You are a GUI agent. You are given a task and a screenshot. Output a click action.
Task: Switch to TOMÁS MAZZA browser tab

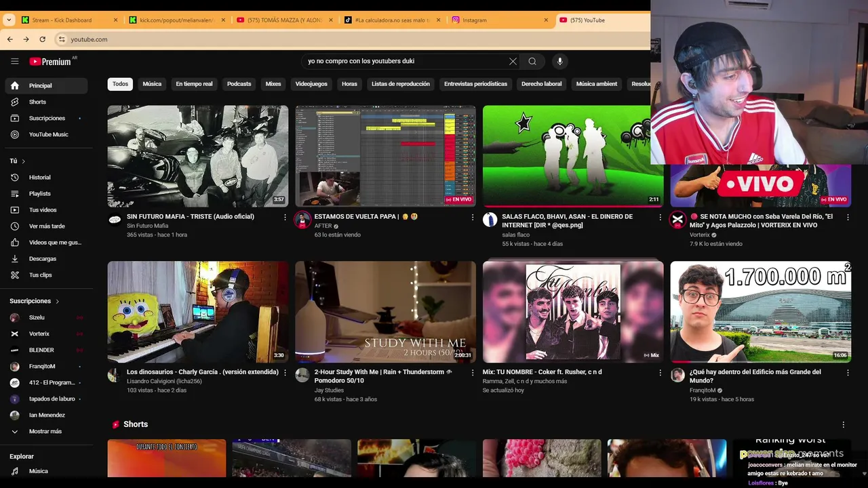click(285, 20)
